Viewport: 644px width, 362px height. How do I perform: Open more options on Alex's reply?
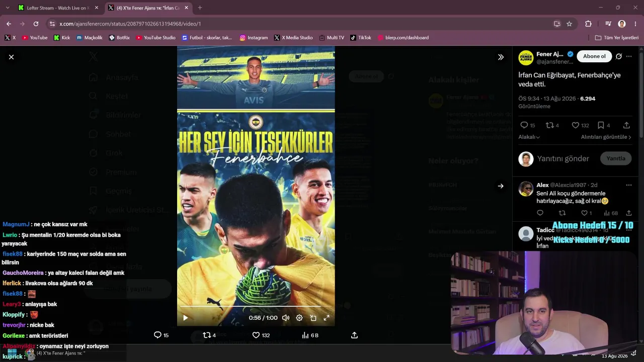coord(629,185)
